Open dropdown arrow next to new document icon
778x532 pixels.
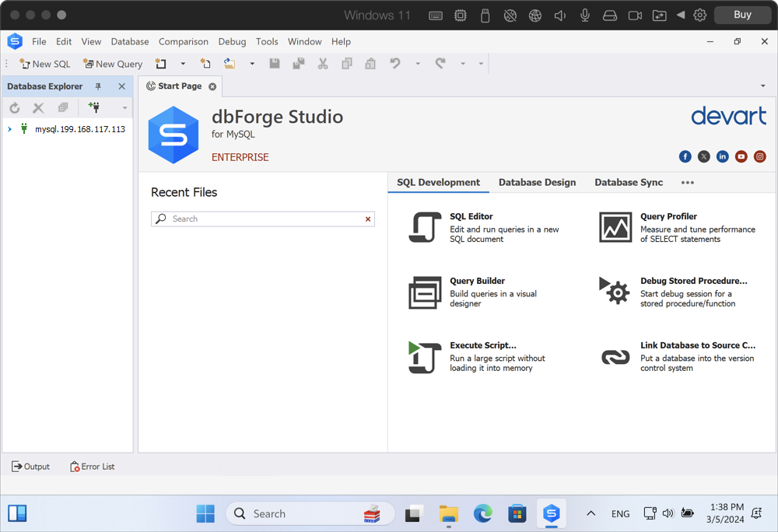(183, 64)
